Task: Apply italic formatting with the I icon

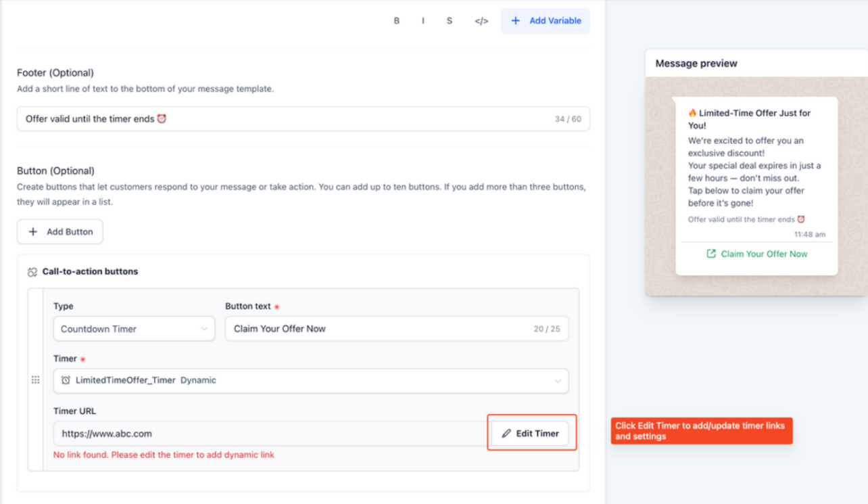Action: pyautogui.click(x=423, y=21)
